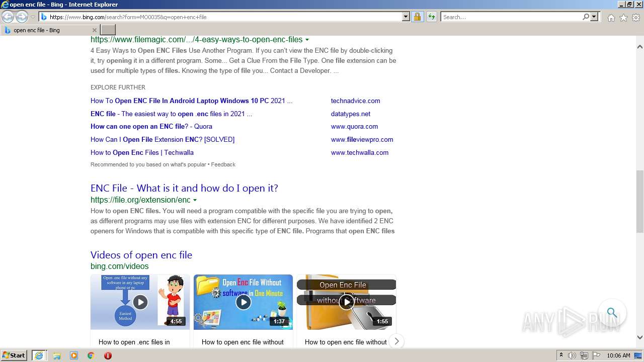
Task: Click the search magnifier icon in toolbar
Action: (x=586, y=17)
